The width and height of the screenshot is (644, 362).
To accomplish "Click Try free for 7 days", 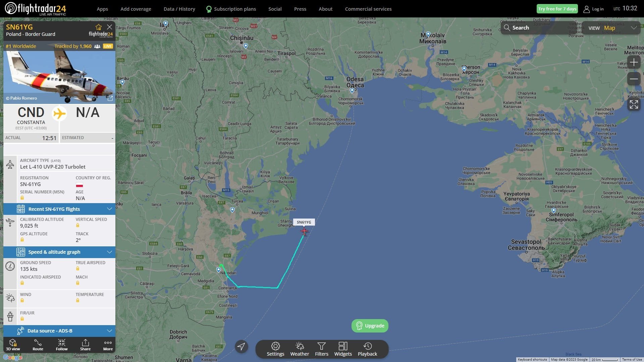I will pyautogui.click(x=557, y=9).
